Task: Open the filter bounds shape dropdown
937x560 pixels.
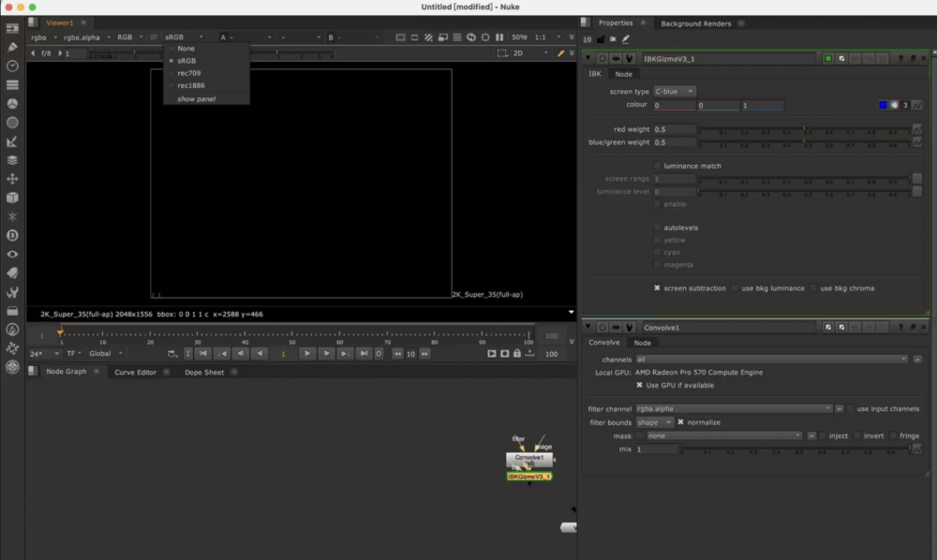Action: tap(654, 422)
